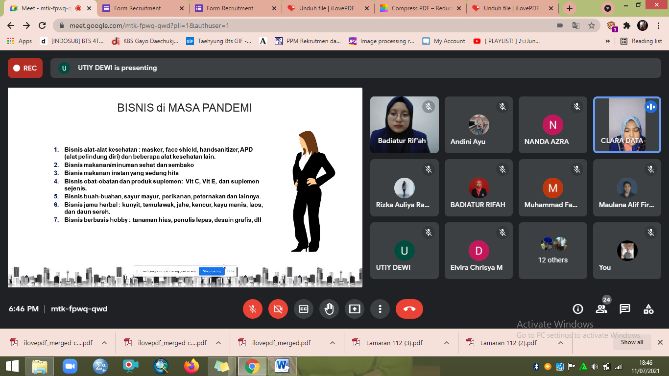Open the My Account bookmark
The width and height of the screenshot is (669, 376).
click(444, 41)
